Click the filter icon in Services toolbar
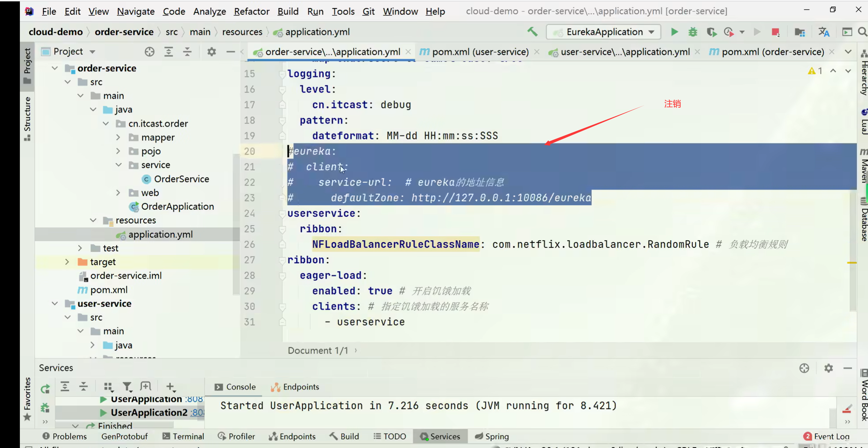868x448 pixels. (127, 387)
